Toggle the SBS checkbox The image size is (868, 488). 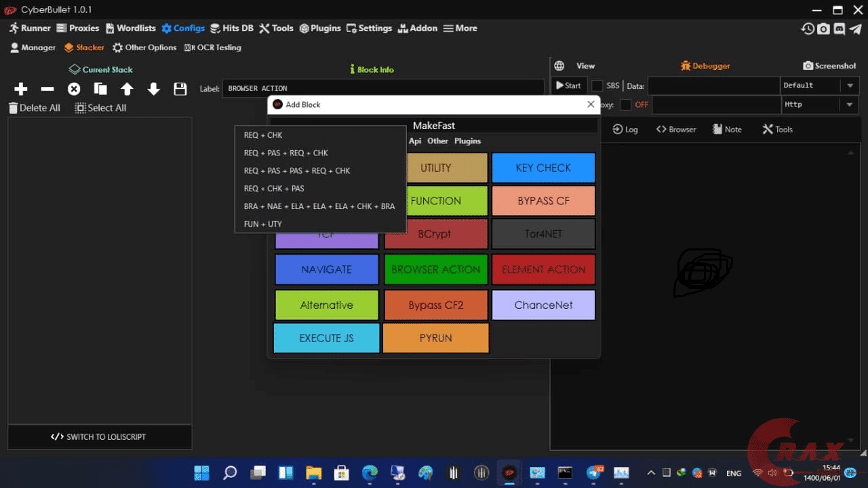tap(597, 86)
